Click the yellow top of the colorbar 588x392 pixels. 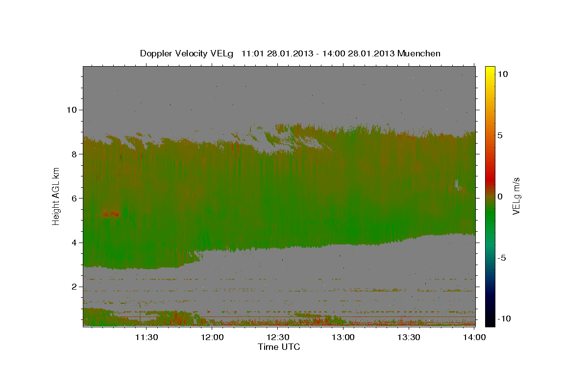(490, 70)
